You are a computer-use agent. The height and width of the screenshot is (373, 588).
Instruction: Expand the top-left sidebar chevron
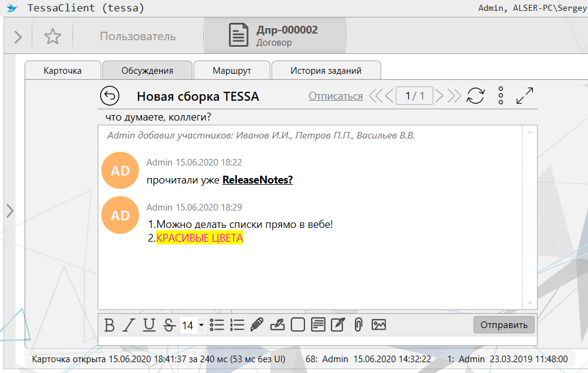(x=18, y=37)
